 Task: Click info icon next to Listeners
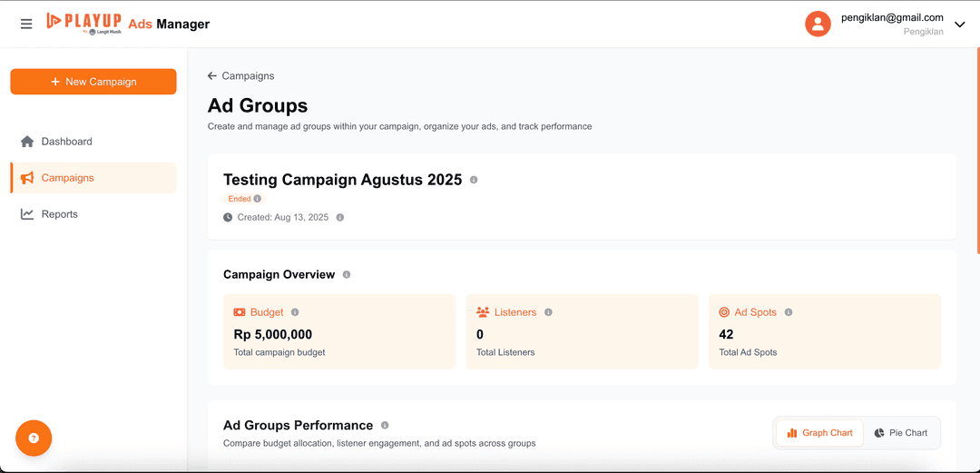[x=548, y=312]
